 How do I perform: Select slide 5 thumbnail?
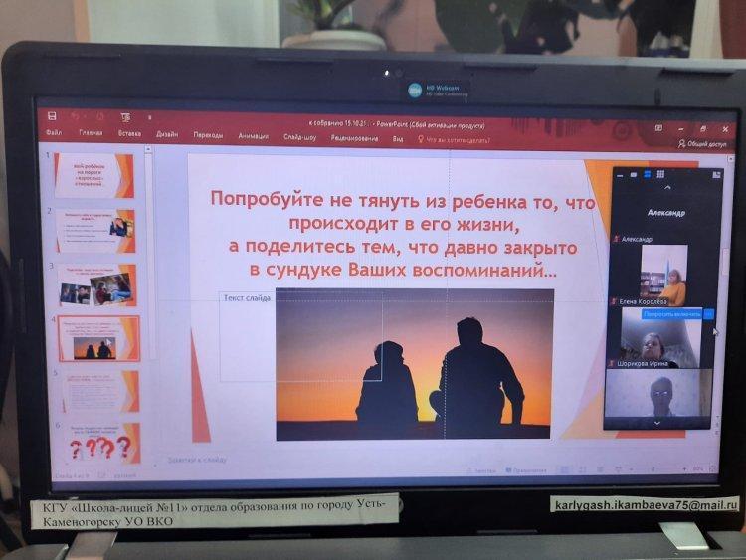100,391
